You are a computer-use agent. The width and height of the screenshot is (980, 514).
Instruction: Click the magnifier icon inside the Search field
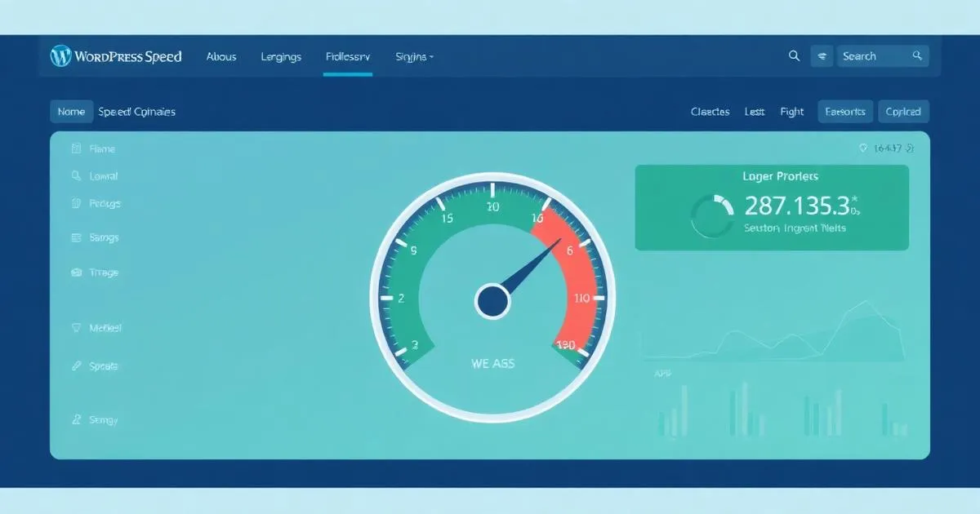[918, 56]
